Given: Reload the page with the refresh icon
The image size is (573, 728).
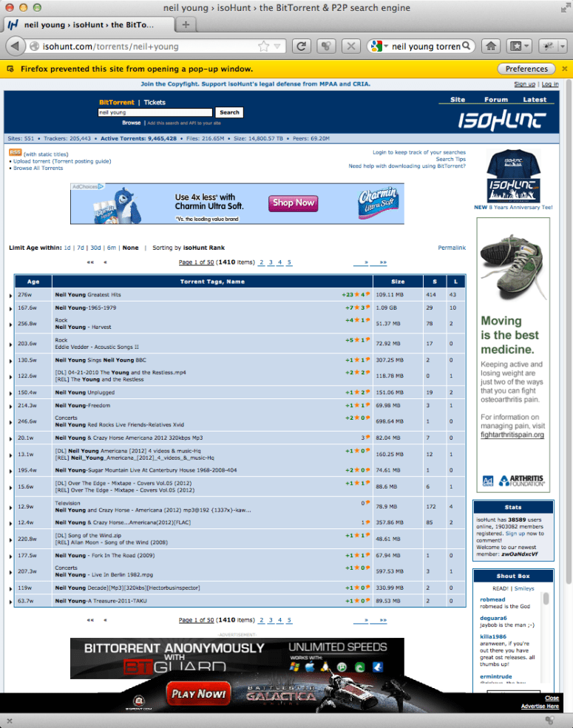Looking at the screenshot, I should (x=301, y=47).
